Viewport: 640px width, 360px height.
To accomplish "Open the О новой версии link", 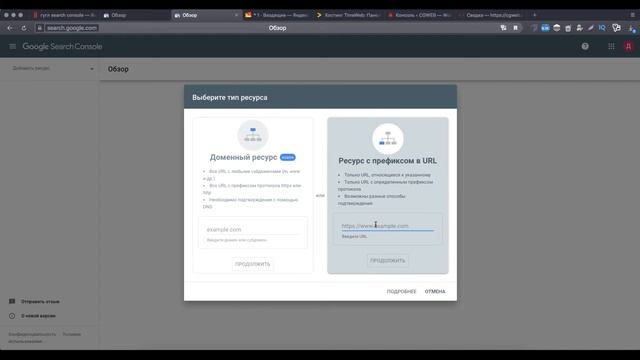I will tap(38, 316).
